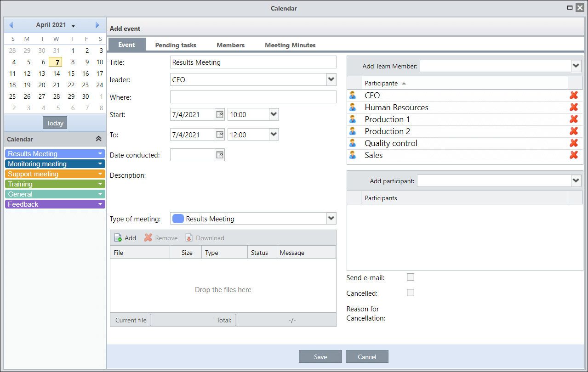Open Monitoring meeting calendar menu arrow
This screenshot has width=588, height=372.
(100, 164)
